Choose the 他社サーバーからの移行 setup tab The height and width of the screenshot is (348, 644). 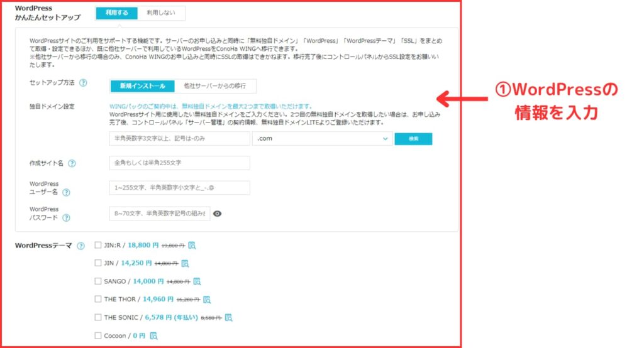tap(215, 86)
